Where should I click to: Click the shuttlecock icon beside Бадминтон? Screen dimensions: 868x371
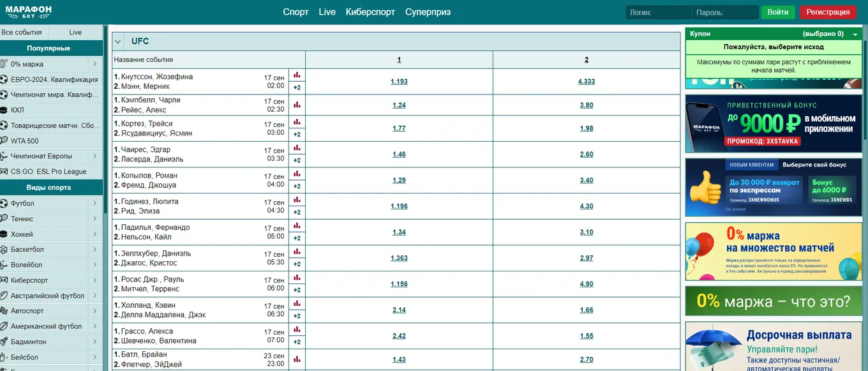[x=4, y=342]
